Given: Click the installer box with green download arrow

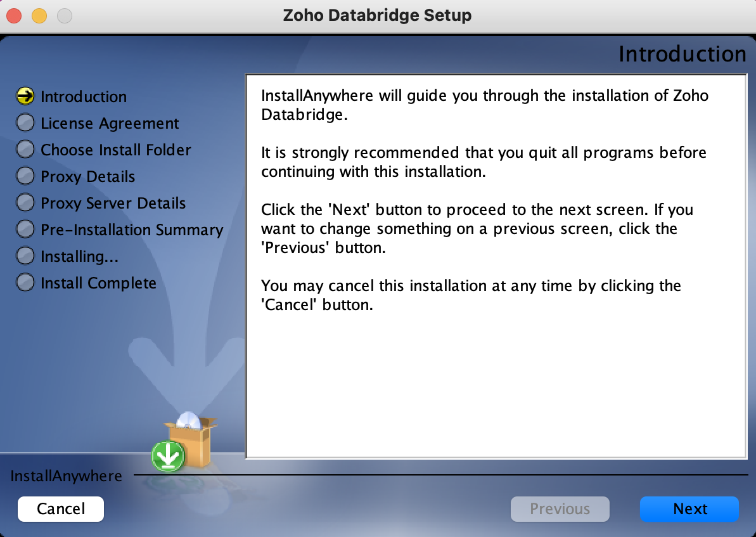Looking at the screenshot, I should [x=183, y=443].
